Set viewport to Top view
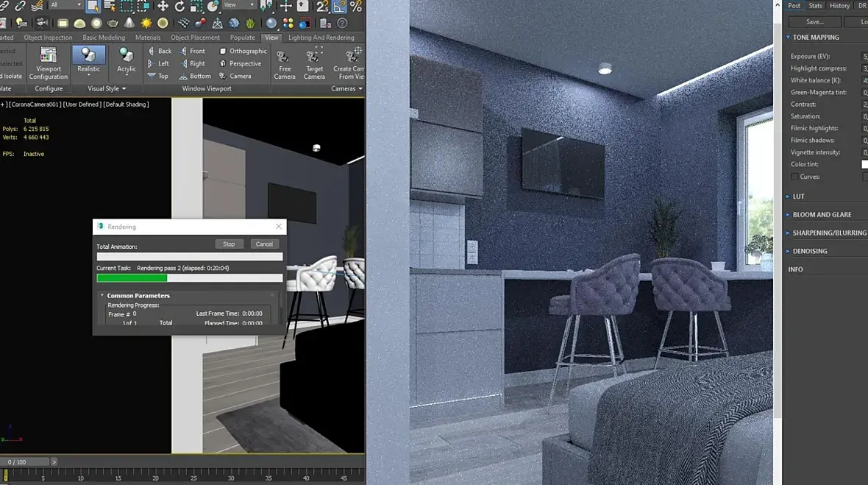 point(157,77)
